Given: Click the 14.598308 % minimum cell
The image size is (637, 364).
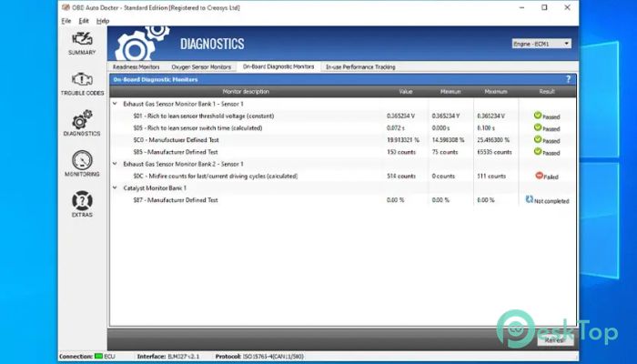Looking at the screenshot, I should 448,140.
